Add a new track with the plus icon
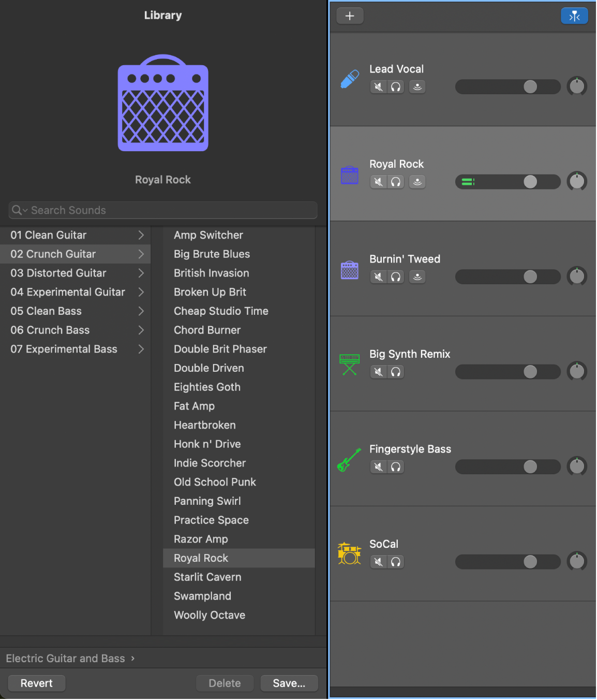 (x=350, y=16)
